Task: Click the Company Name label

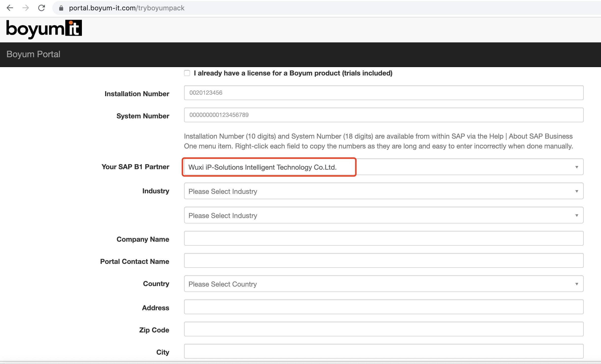Action: pos(143,239)
